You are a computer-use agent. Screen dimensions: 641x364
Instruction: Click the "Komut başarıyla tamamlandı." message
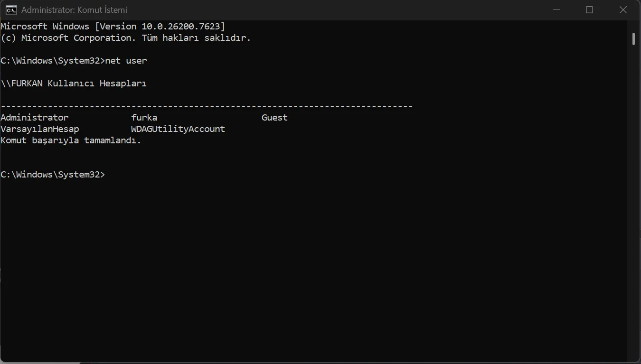pos(71,140)
